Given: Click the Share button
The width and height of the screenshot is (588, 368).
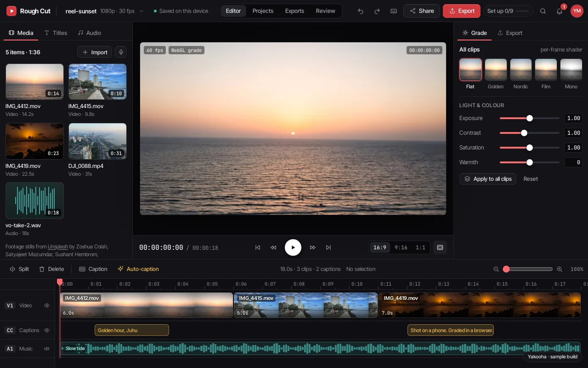Looking at the screenshot, I should click(x=422, y=11).
